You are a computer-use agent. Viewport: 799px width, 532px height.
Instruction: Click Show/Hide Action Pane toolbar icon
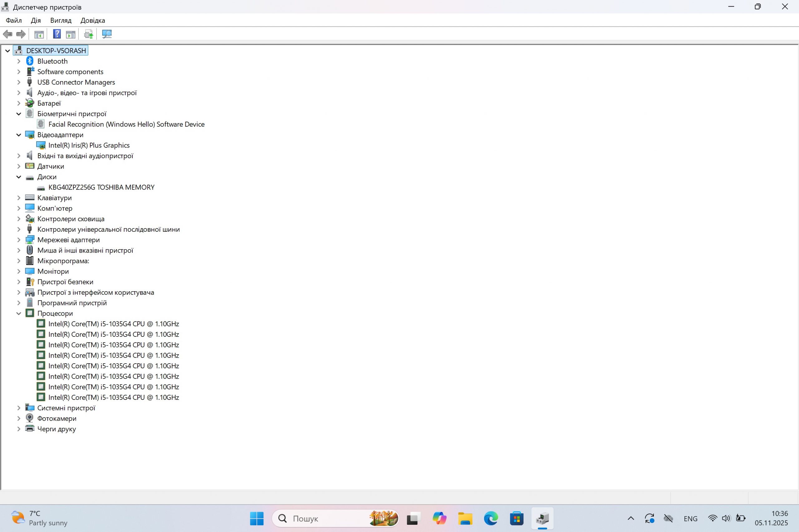[x=71, y=34]
